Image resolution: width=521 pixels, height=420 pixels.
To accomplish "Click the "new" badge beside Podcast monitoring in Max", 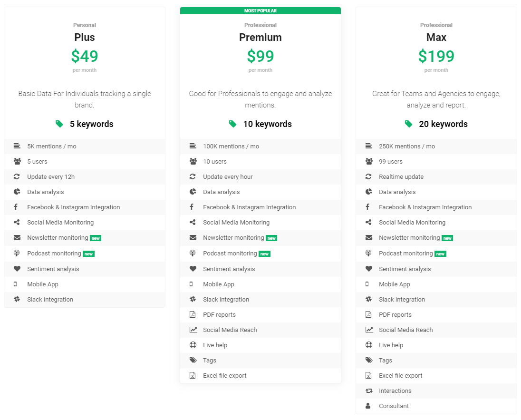I will tap(441, 254).
